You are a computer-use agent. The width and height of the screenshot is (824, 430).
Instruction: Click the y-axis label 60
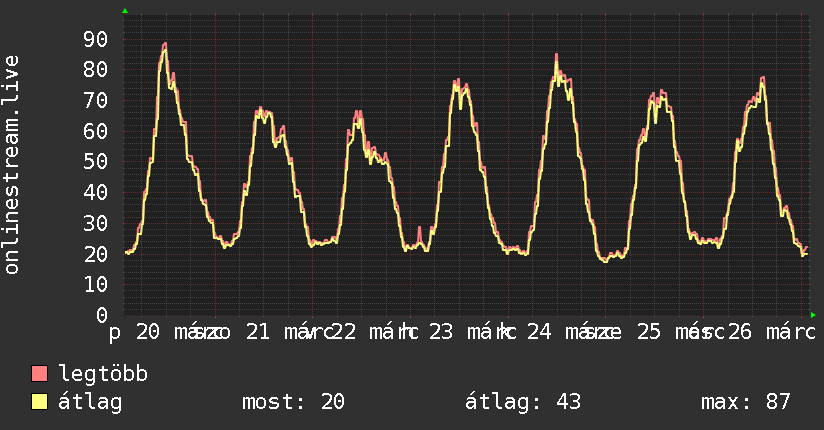pyautogui.click(x=95, y=131)
